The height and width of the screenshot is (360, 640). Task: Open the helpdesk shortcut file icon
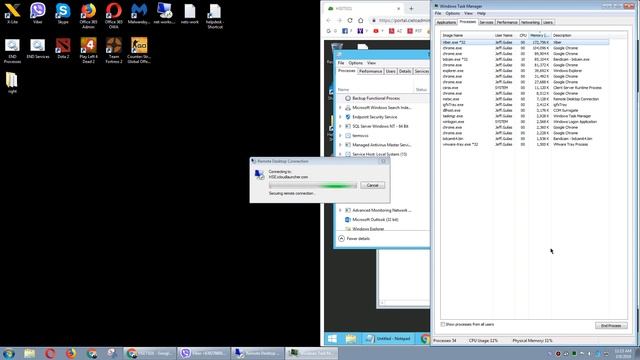tap(215, 16)
